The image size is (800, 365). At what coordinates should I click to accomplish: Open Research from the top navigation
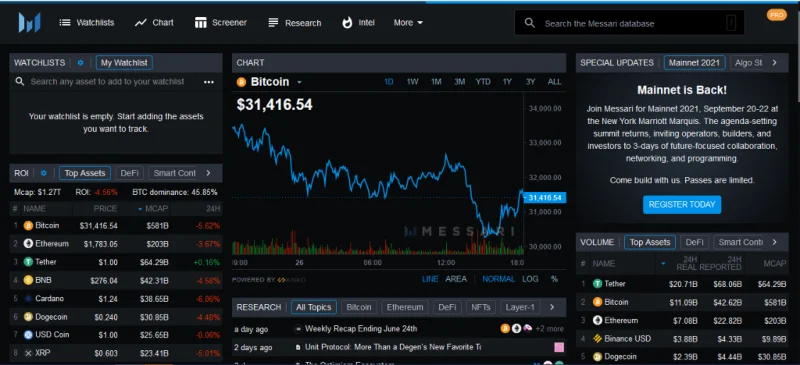(294, 23)
